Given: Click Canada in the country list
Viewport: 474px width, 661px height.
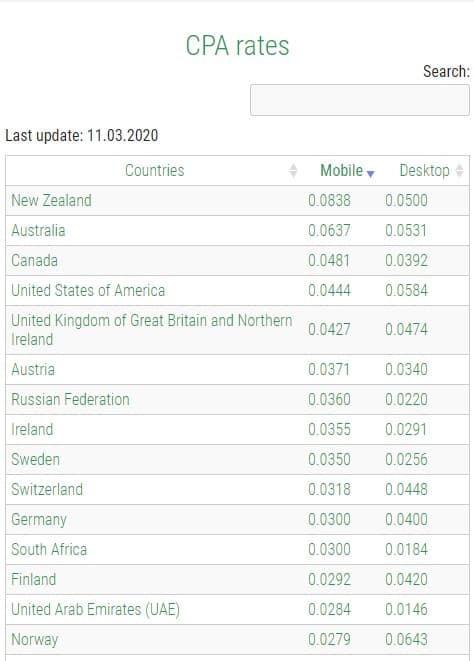Looking at the screenshot, I should pyautogui.click(x=35, y=261).
